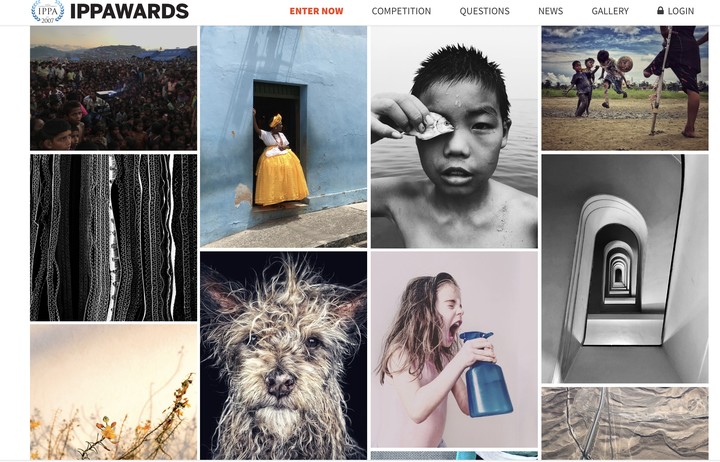View the arched staircase corridor photo
This screenshot has height=462, width=720.
click(x=625, y=269)
